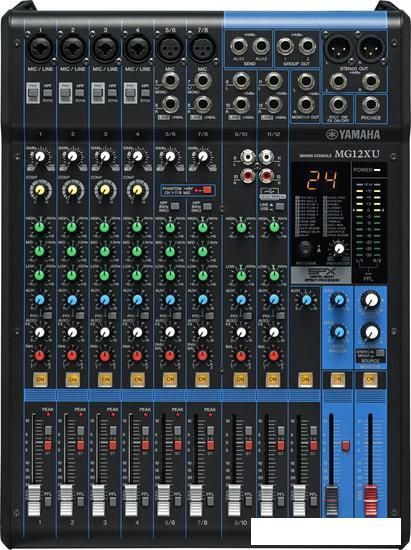This screenshot has height=550, width=411.
Task: Click the AUX1 send output jack
Action: 238,46
